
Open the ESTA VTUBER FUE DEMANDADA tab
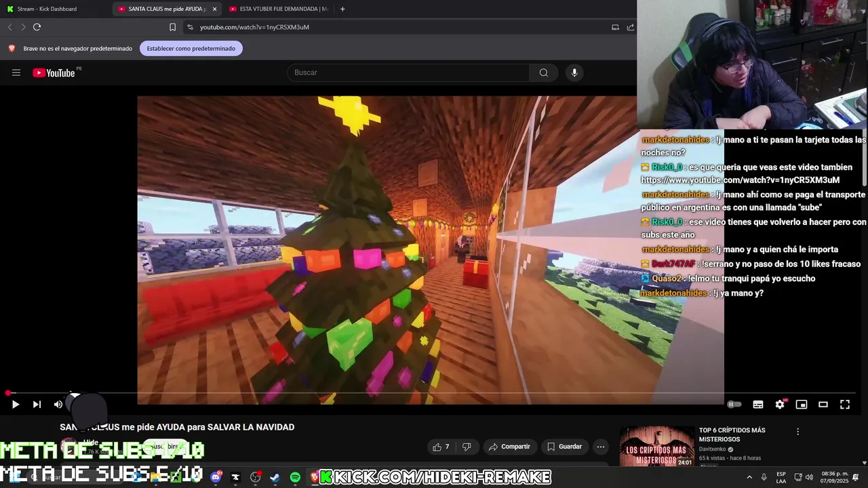tap(278, 9)
